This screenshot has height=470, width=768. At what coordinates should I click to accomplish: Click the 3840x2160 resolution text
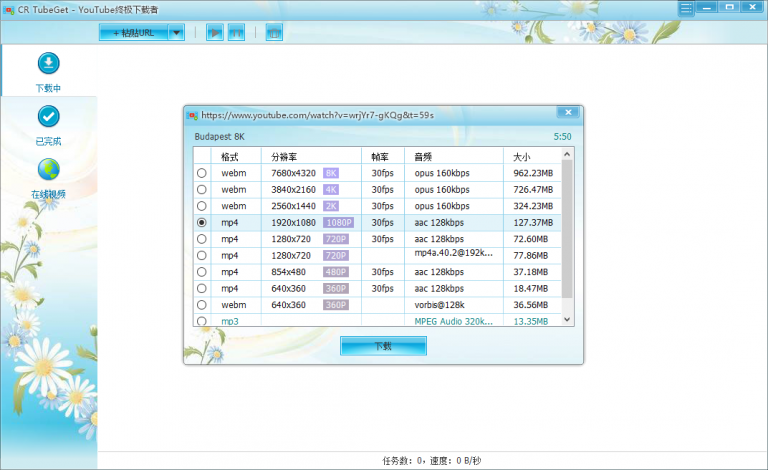pyautogui.click(x=293, y=189)
